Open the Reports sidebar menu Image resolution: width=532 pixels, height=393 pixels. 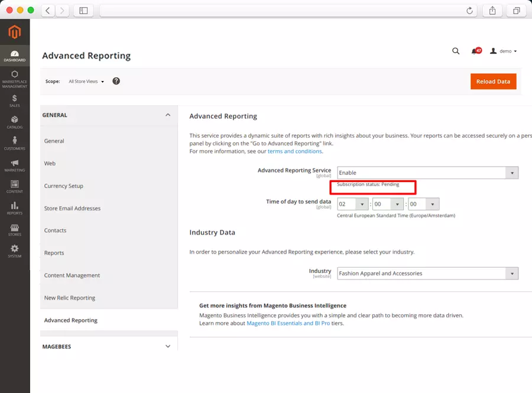tap(15, 208)
